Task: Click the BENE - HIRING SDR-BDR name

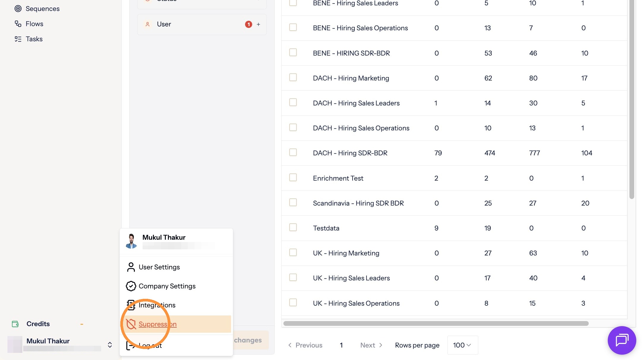Action: 351,53
